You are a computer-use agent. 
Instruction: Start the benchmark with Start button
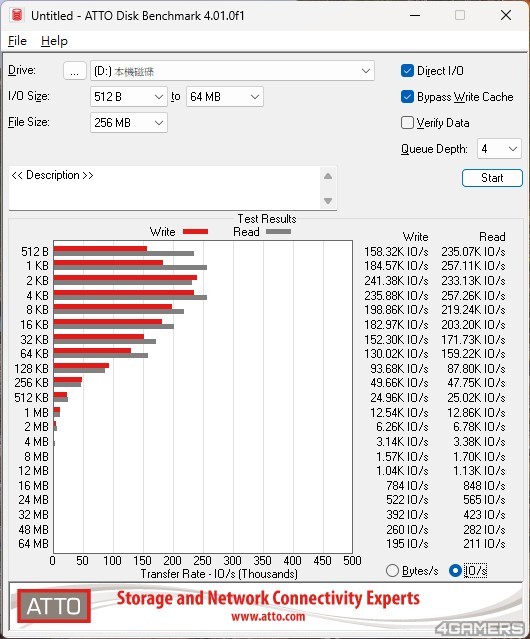tap(492, 178)
